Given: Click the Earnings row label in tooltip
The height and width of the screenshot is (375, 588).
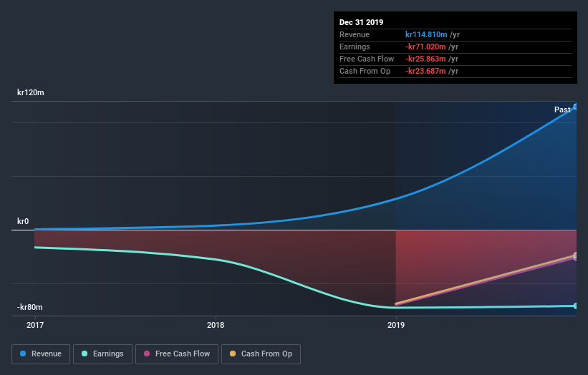Looking at the screenshot, I should (x=355, y=47).
